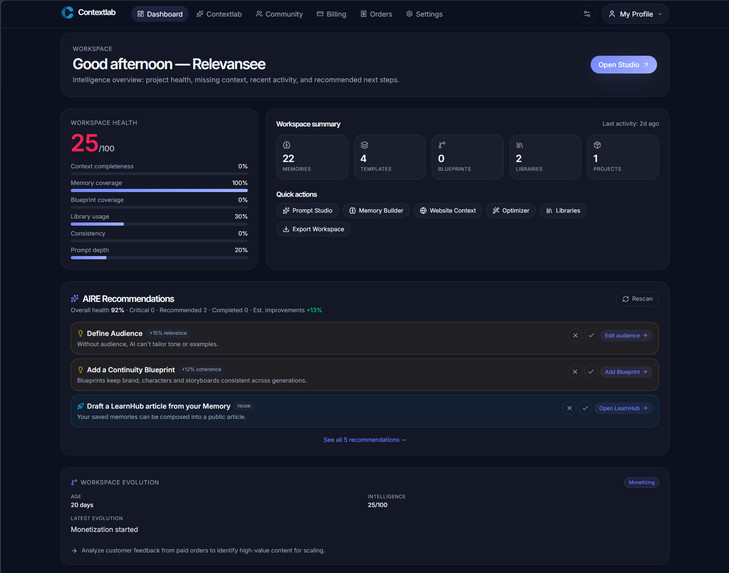Mark LearnHub article recommendation as done
Screen dimensions: 729x573
coord(585,408)
